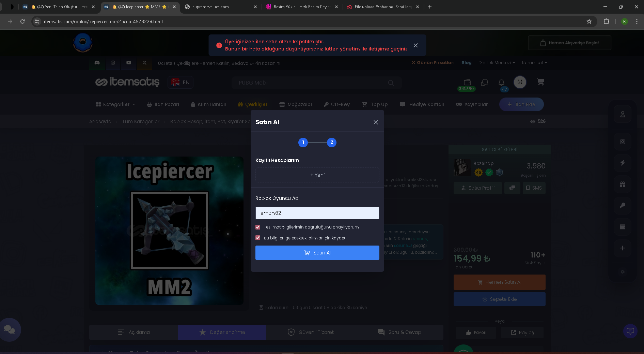
Task: Click seller chat message icon button
Action: [512, 188]
